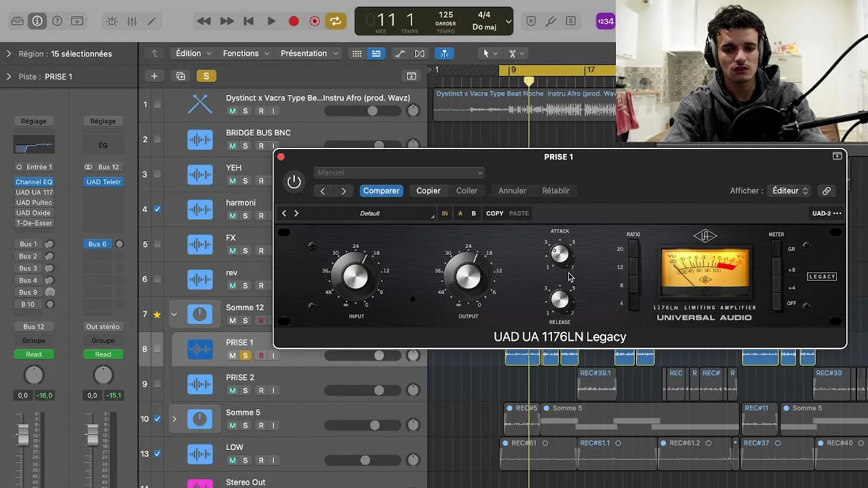The width and height of the screenshot is (868, 488).
Task: Click the Copier button
Action: point(428,191)
